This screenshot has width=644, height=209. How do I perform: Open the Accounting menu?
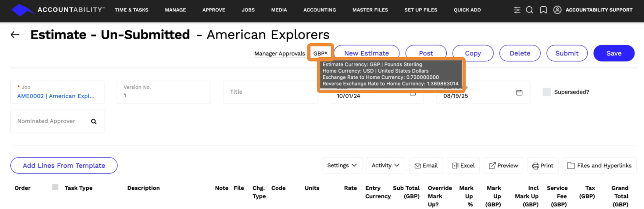[x=319, y=10]
